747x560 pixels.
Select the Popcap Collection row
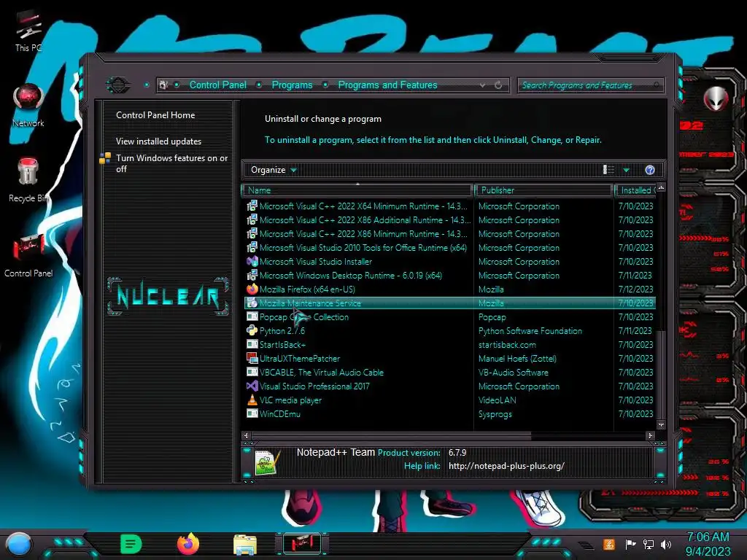click(449, 316)
